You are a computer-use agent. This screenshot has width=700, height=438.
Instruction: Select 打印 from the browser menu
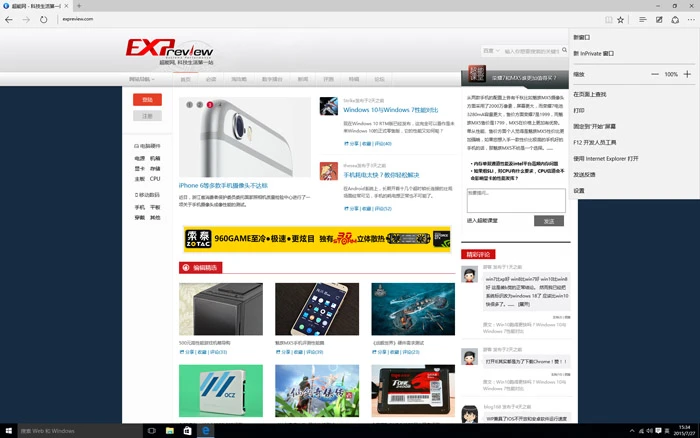click(x=579, y=110)
